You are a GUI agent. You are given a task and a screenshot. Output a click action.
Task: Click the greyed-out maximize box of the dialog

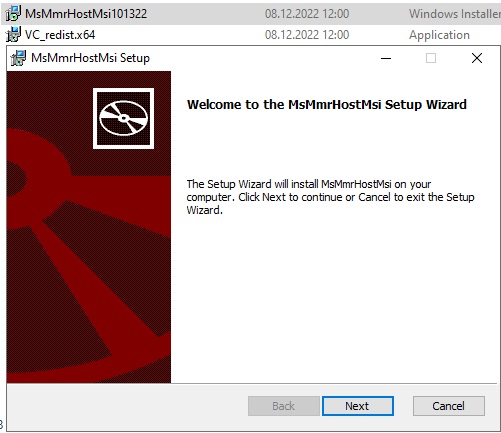click(x=431, y=58)
